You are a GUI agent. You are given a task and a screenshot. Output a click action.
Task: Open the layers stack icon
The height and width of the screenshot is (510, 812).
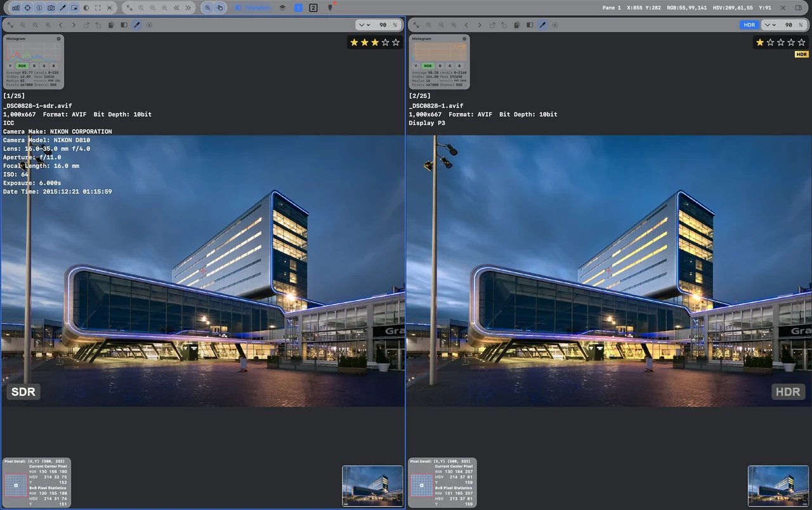(282, 8)
